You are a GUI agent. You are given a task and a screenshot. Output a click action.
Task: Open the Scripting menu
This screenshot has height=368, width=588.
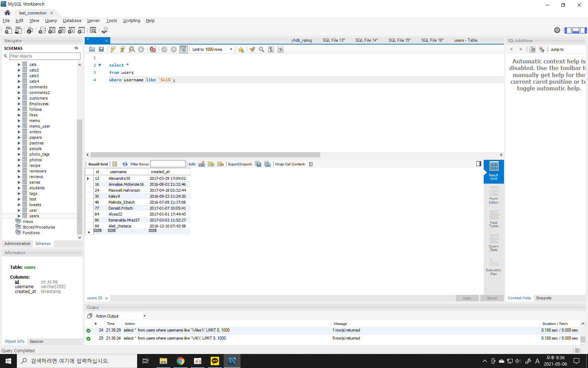132,21
